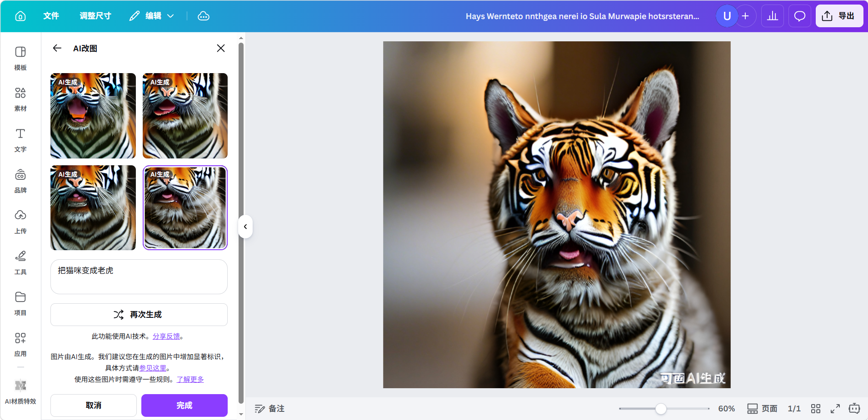This screenshot has width=868, height=420.
Task: Open the 文件 menu
Action: pyautogui.click(x=51, y=16)
